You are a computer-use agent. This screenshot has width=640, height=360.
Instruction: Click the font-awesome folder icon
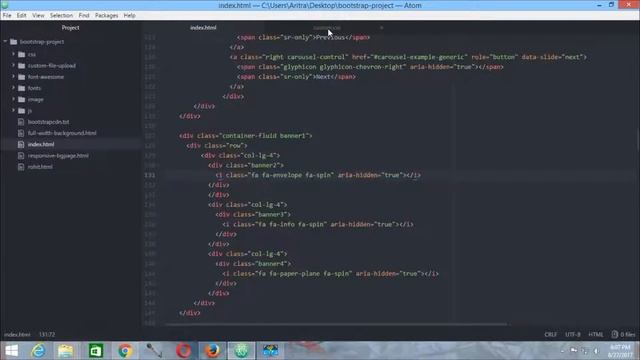coord(22,77)
